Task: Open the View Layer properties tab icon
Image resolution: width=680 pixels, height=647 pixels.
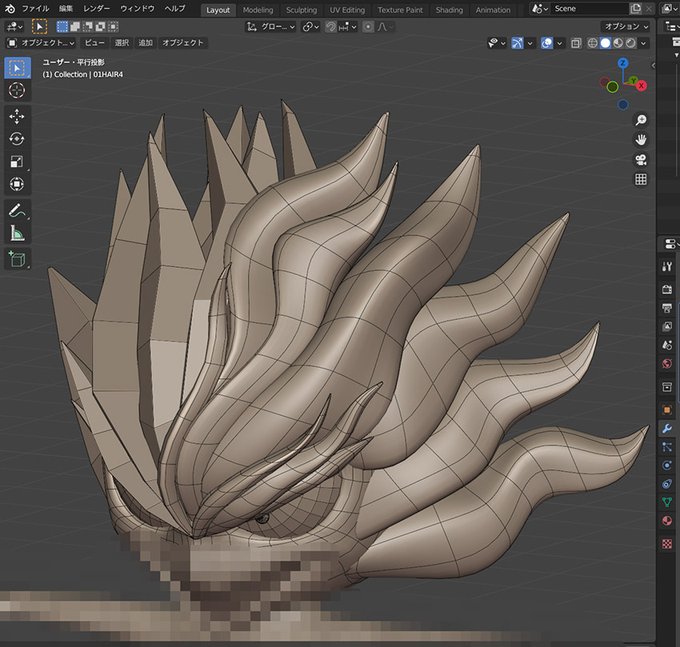Action: [667, 326]
